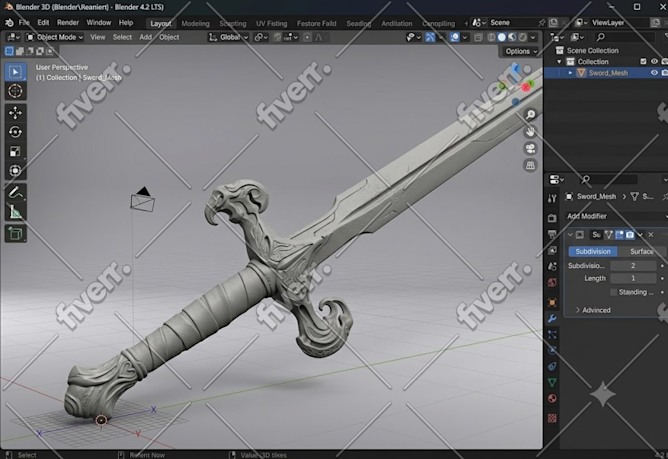This screenshot has width=668, height=459.
Task: Switch to rendered viewport shading
Action: coord(522,37)
